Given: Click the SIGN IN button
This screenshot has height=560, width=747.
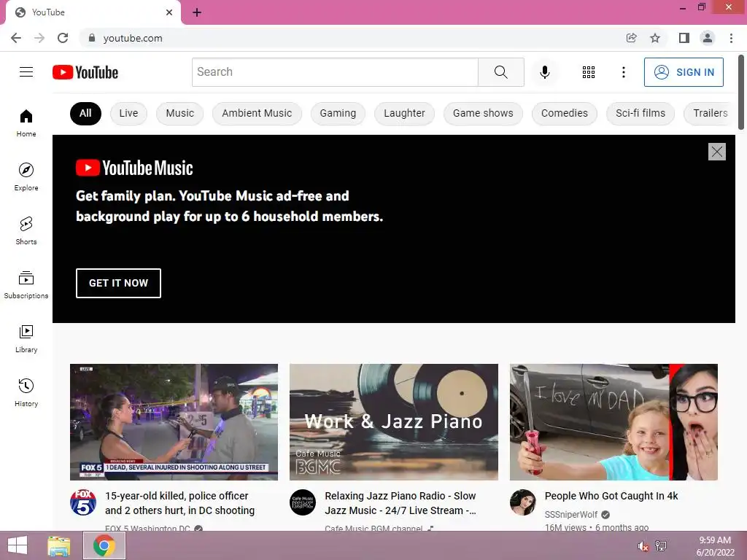Looking at the screenshot, I should pos(684,72).
